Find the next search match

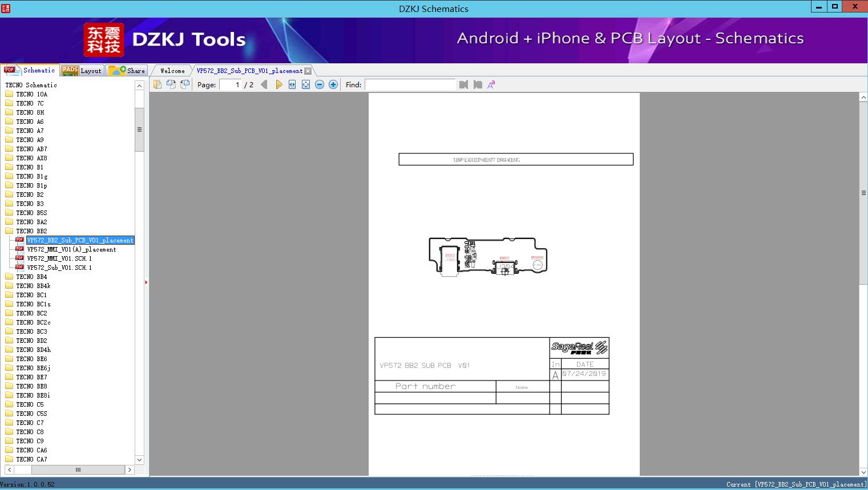point(478,84)
